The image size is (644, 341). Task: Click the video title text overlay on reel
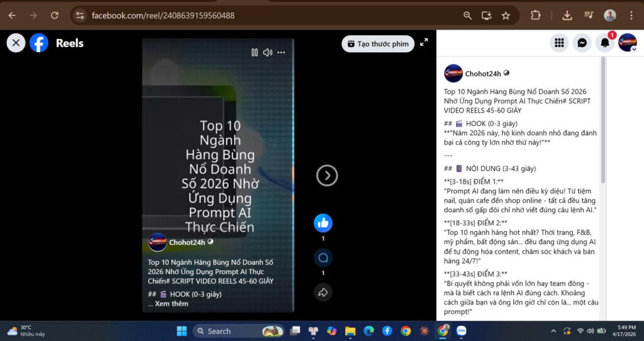point(220,176)
